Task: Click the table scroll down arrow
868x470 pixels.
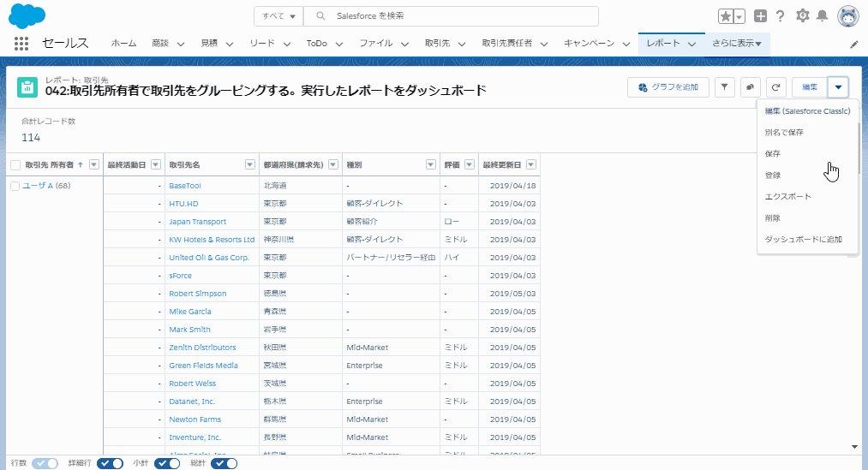Action: tap(854, 447)
